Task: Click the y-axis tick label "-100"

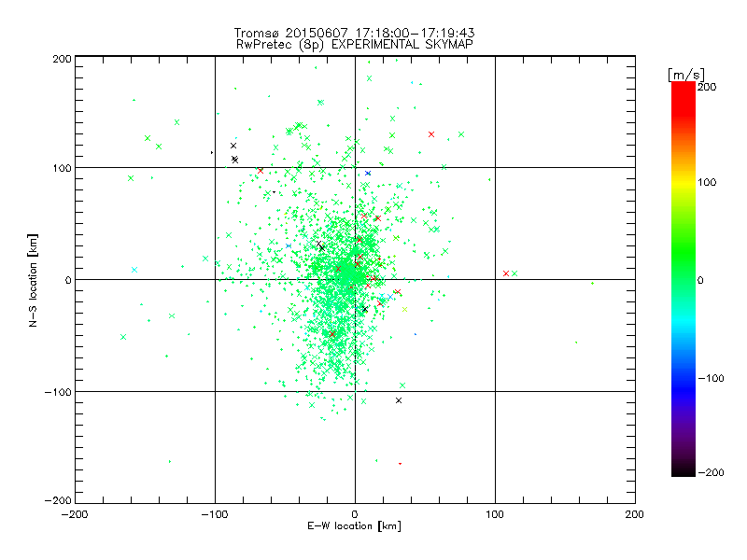Action: pyautogui.click(x=58, y=392)
